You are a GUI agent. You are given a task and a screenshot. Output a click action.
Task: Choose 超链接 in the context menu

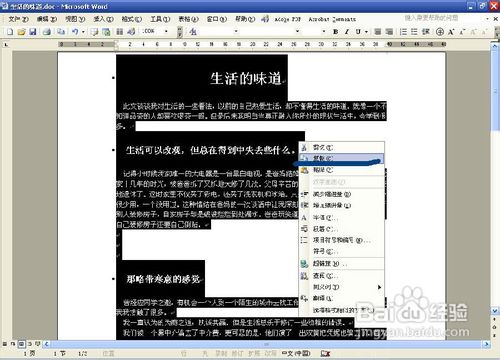[342, 264]
